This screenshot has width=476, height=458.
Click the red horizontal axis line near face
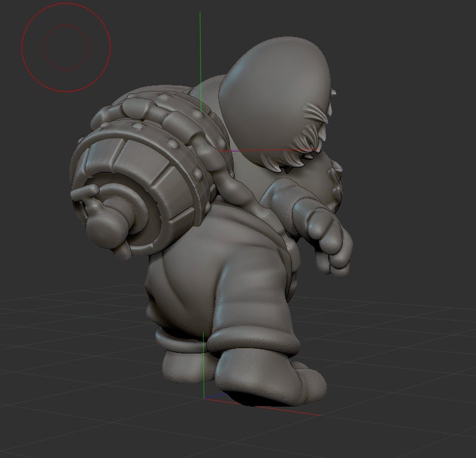(263, 150)
